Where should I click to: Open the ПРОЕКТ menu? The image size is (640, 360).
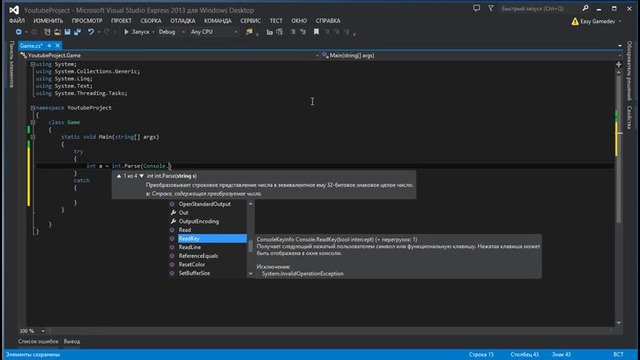(121, 20)
